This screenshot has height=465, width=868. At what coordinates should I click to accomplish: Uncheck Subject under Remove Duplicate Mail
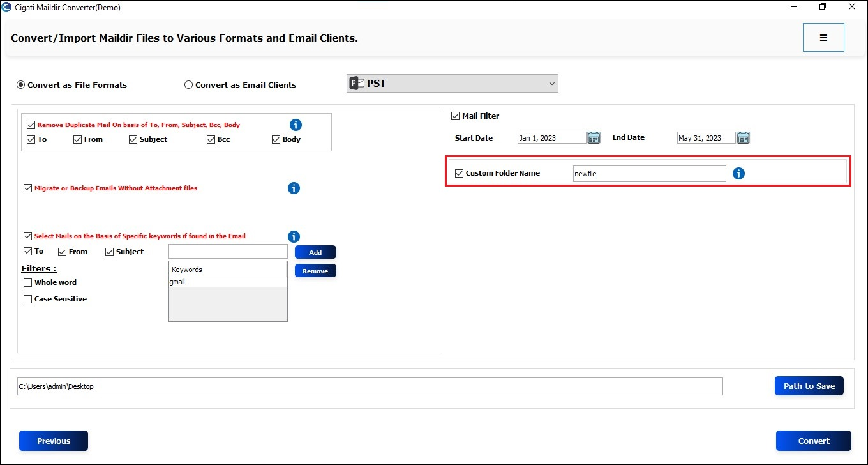click(x=133, y=139)
